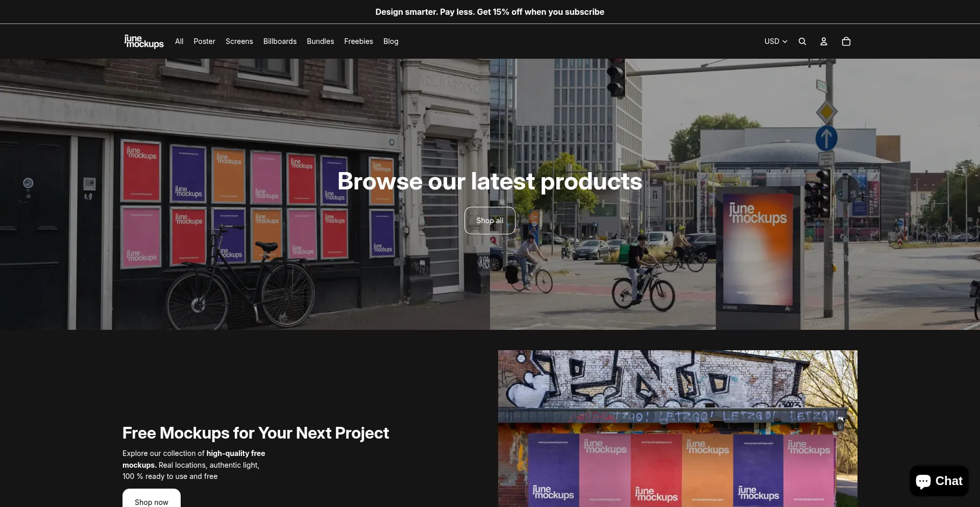Image resolution: width=980 pixels, height=507 pixels.
Task: Open the search magnifier icon
Action: [x=802, y=41]
